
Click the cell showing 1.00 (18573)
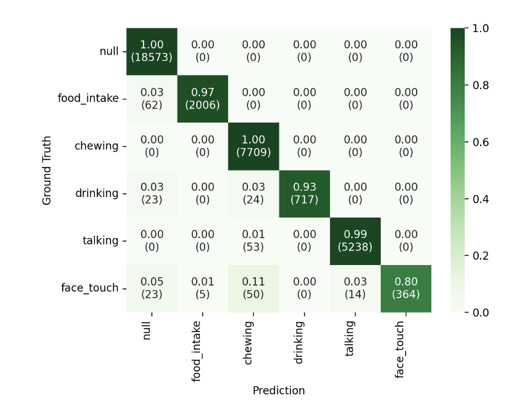click(x=151, y=51)
